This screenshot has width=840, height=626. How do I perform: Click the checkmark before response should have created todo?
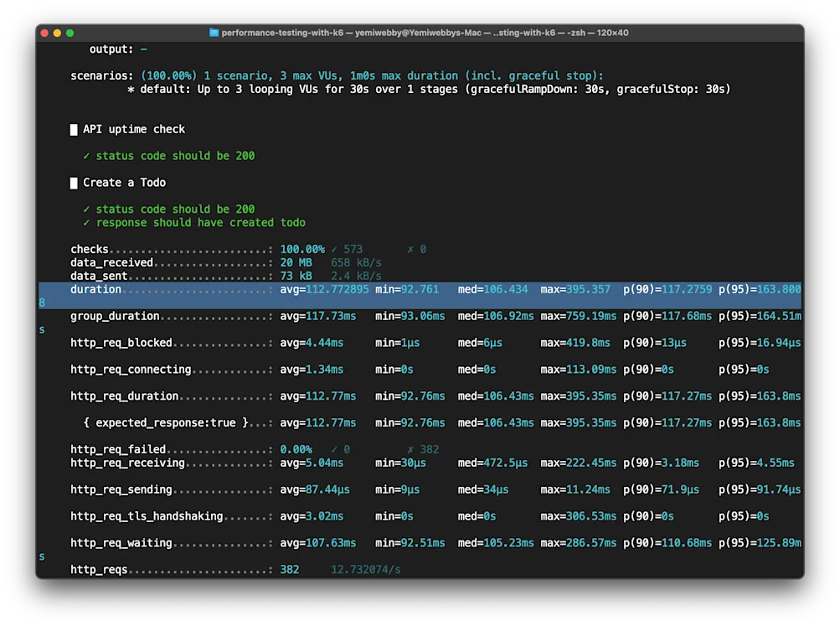click(86, 223)
